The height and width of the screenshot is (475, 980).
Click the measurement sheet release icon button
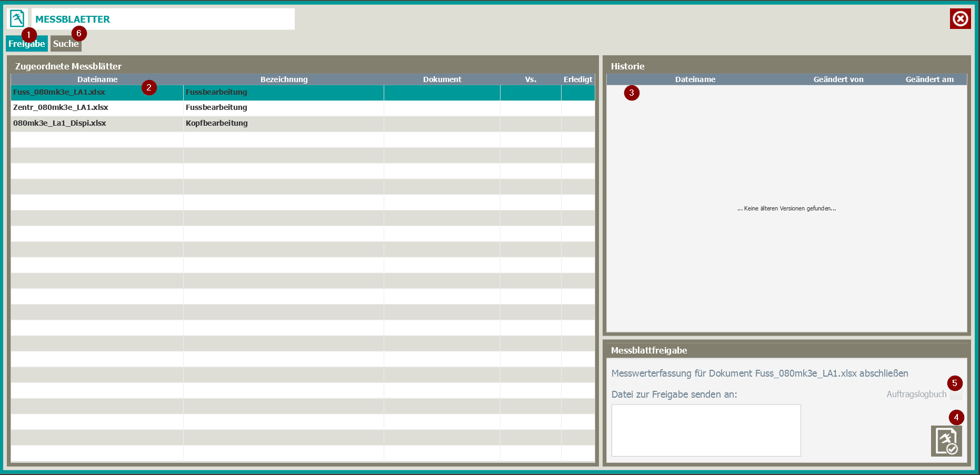946,441
